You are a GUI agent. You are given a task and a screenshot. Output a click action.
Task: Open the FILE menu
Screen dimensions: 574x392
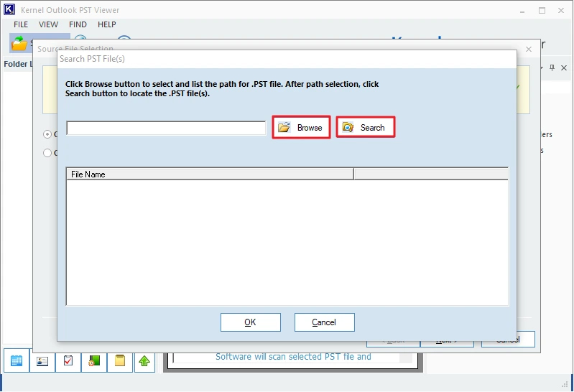(x=21, y=24)
